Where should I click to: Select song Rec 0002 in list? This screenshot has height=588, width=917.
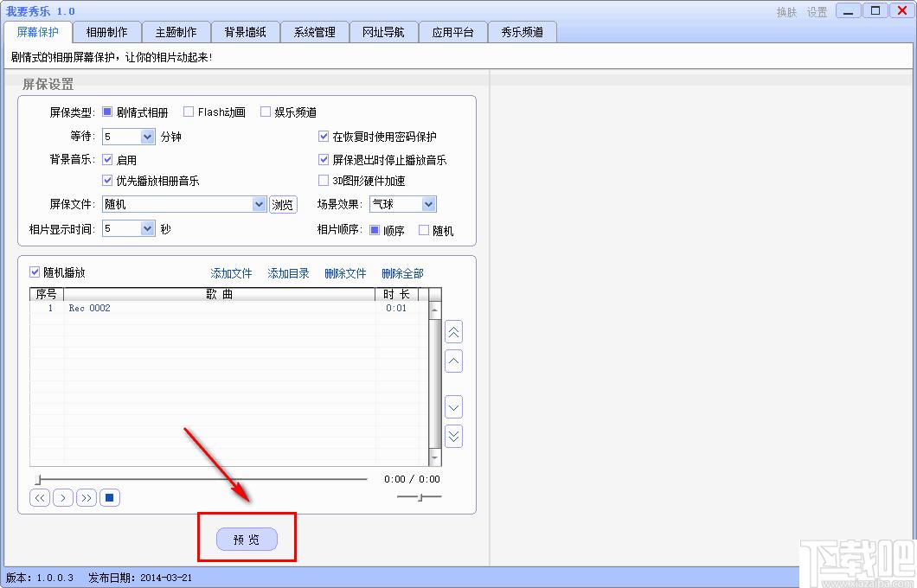point(89,308)
